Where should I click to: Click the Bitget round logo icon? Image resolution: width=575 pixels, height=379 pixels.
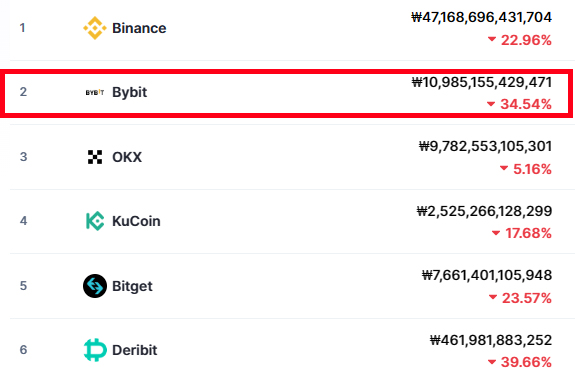[95, 286]
